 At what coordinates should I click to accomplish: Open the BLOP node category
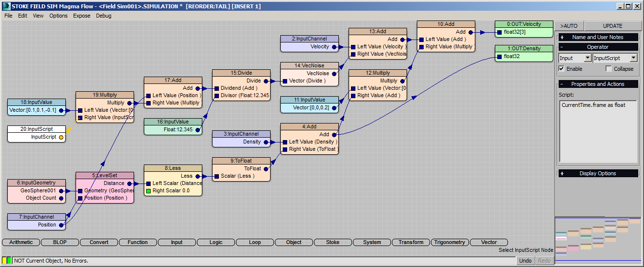(x=60, y=242)
